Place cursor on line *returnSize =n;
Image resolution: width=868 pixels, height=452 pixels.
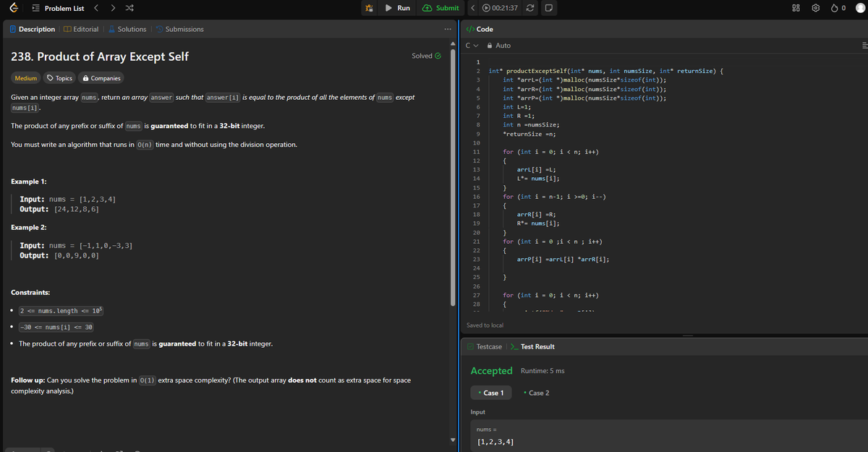coord(529,134)
